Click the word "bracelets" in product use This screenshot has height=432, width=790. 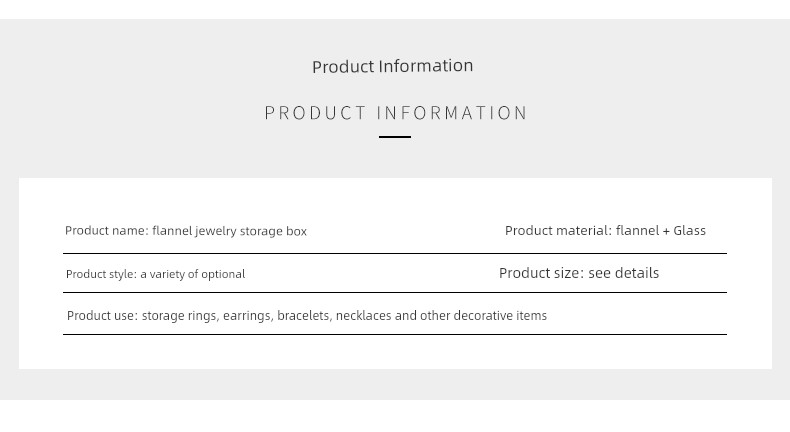tap(304, 316)
